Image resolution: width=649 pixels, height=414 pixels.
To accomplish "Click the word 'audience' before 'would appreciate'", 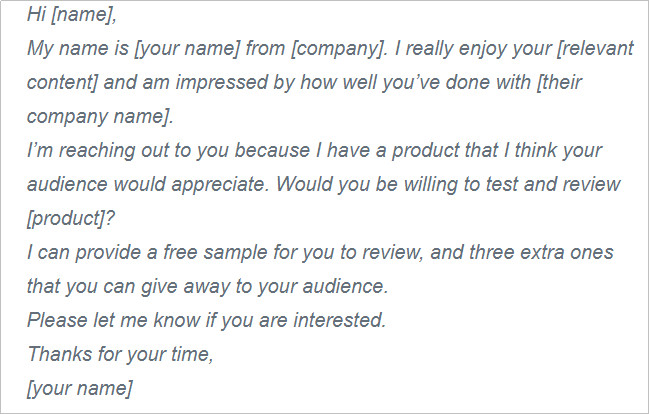I will [67, 184].
